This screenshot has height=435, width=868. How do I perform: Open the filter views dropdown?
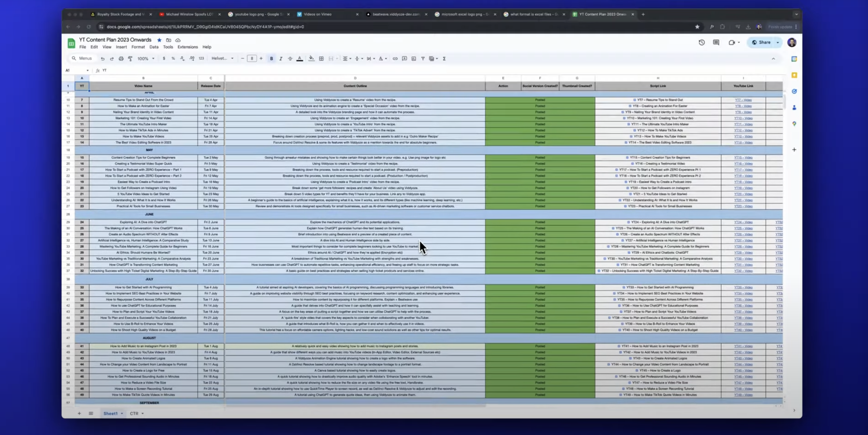click(433, 59)
